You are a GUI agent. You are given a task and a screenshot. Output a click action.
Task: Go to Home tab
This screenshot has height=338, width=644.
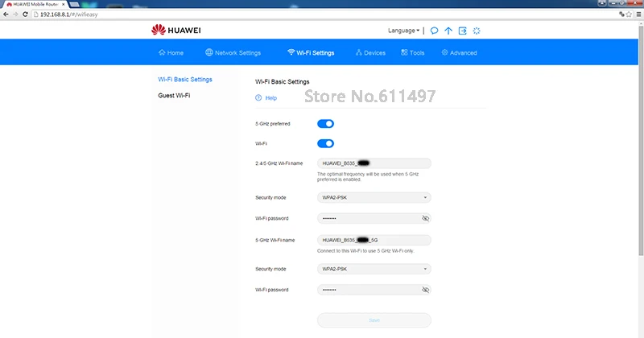point(171,52)
